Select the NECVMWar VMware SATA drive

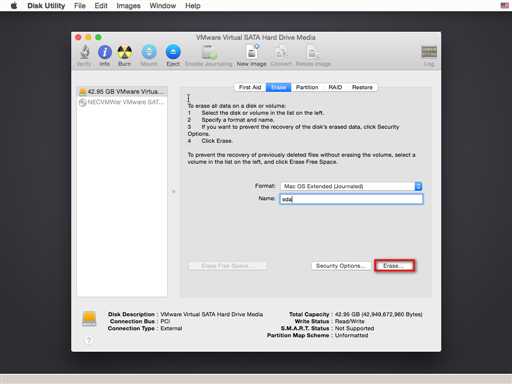(122, 102)
